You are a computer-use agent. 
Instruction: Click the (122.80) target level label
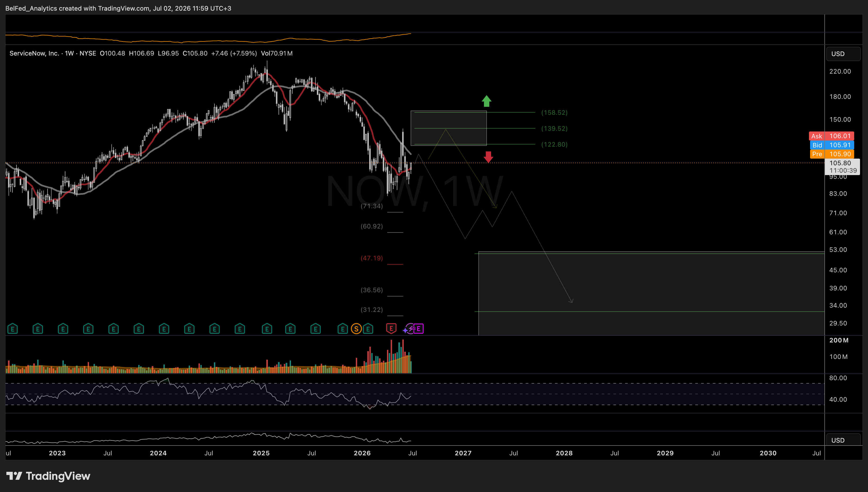554,144
